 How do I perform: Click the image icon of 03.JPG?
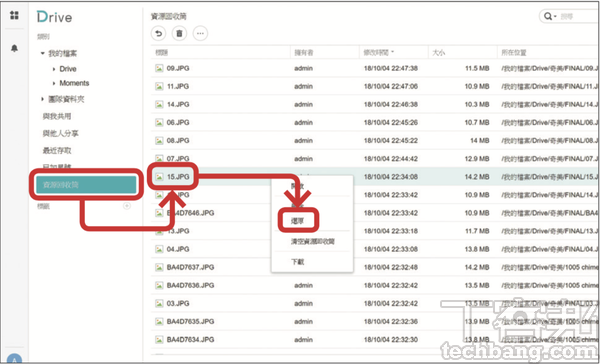(x=159, y=304)
